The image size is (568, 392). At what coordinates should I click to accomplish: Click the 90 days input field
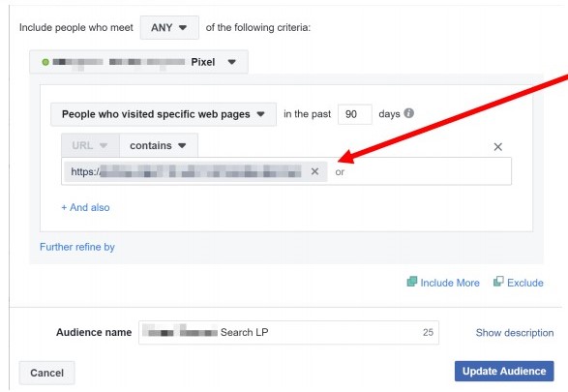click(x=355, y=114)
